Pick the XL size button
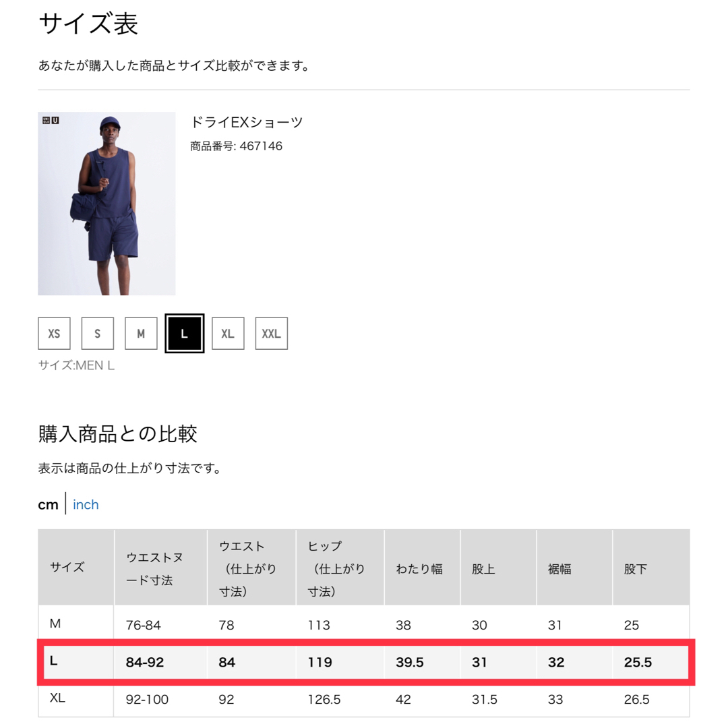Image resolution: width=728 pixels, height=728 pixels. pyautogui.click(x=228, y=334)
